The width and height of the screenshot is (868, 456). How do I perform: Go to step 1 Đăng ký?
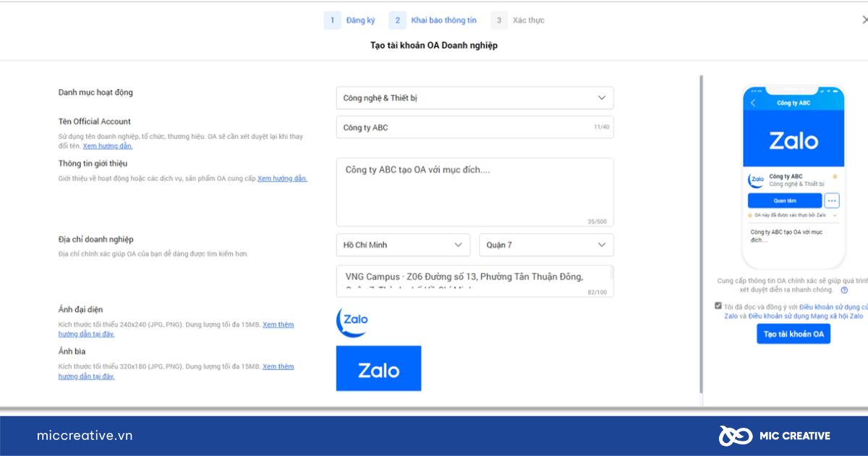tap(351, 20)
